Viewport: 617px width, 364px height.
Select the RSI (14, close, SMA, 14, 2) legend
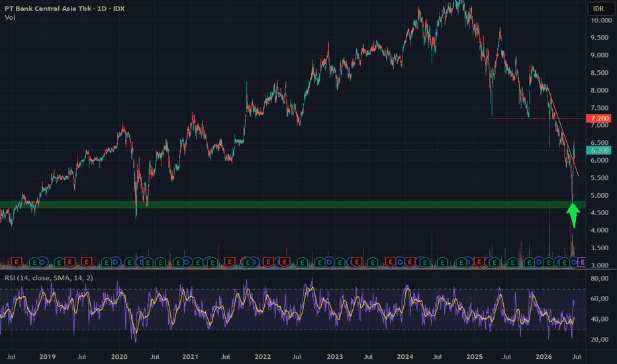pos(49,278)
